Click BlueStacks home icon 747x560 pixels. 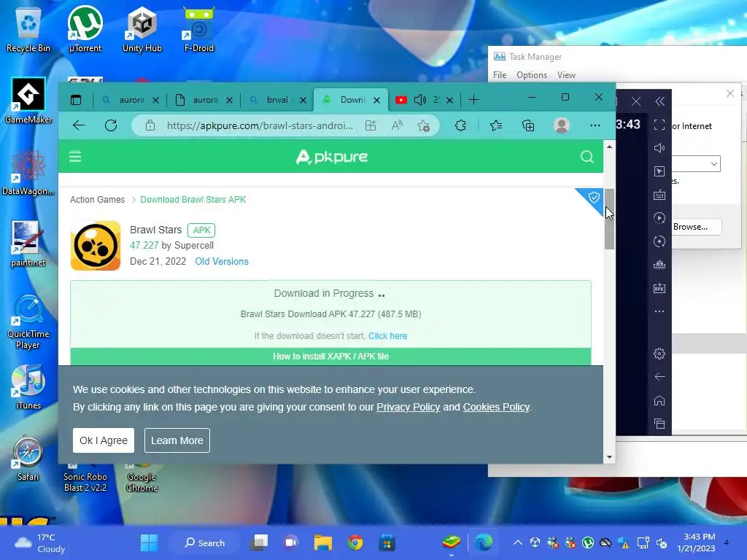[659, 400]
